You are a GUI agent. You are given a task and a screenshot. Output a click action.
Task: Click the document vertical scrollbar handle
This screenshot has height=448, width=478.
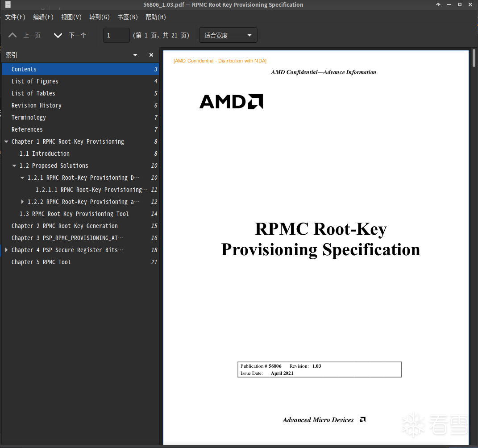(x=474, y=58)
